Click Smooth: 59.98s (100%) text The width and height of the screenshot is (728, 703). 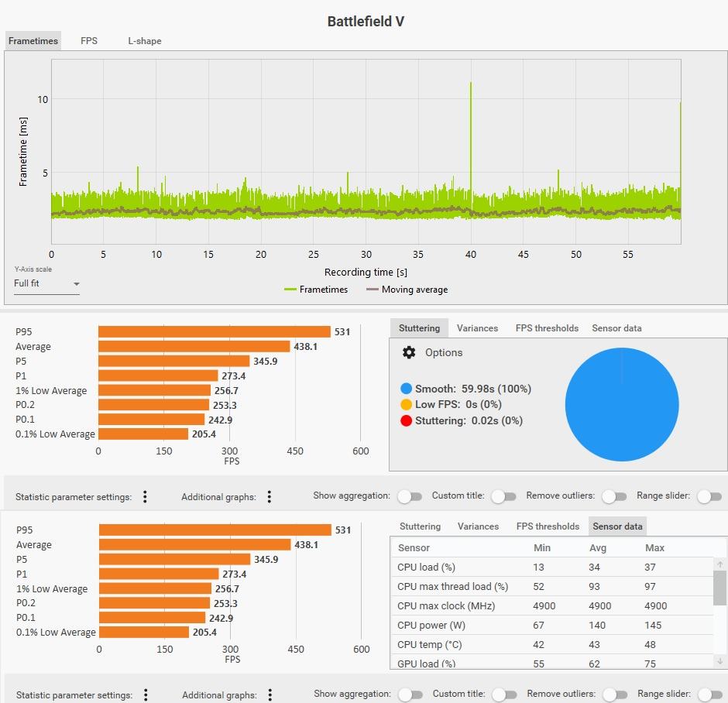473,389
